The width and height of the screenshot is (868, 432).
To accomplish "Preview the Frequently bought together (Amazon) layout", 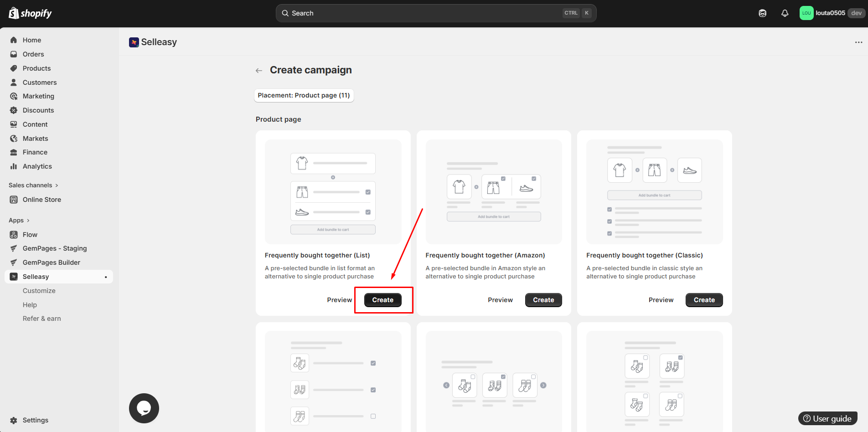I will [501, 300].
